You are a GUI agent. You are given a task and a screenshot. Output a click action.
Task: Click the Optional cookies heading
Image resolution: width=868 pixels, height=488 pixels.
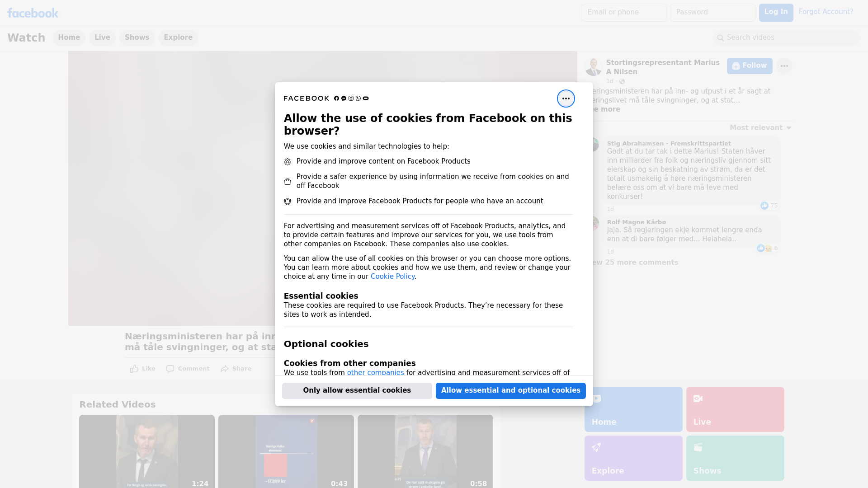click(x=326, y=344)
